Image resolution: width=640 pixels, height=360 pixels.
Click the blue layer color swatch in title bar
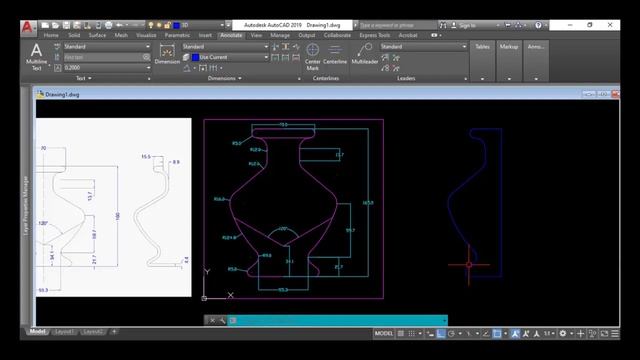point(176,25)
